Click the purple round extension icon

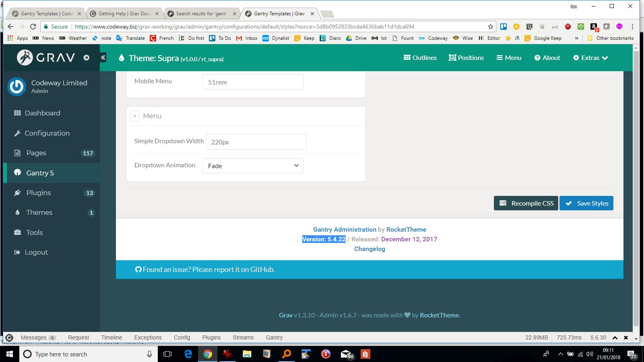(619, 27)
